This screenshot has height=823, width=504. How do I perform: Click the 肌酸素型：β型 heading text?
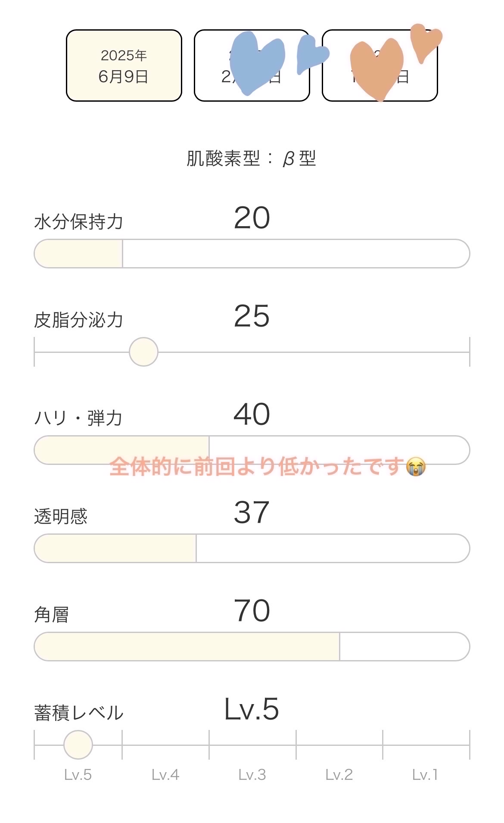[252, 159]
